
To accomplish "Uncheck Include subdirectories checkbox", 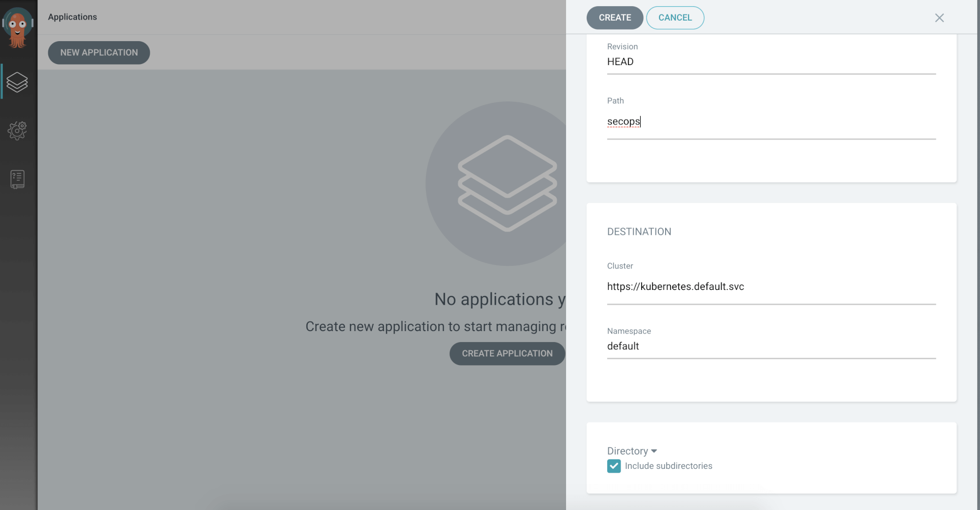I will (614, 466).
